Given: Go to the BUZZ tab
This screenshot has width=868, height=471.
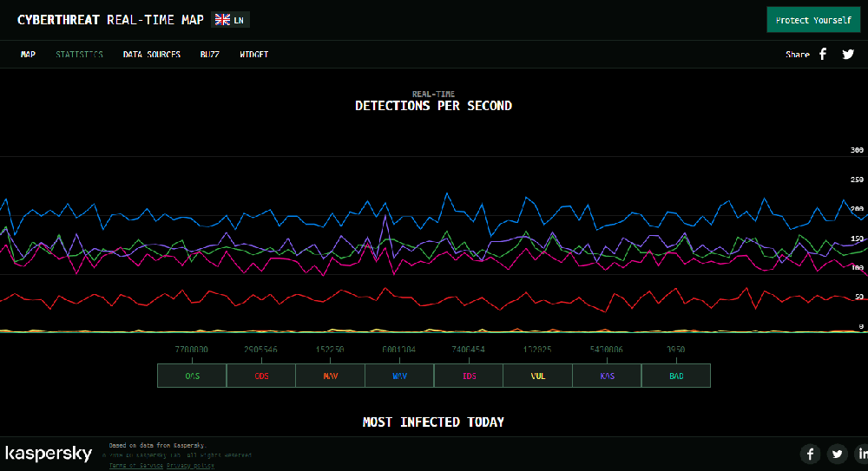Looking at the screenshot, I should (209, 55).
